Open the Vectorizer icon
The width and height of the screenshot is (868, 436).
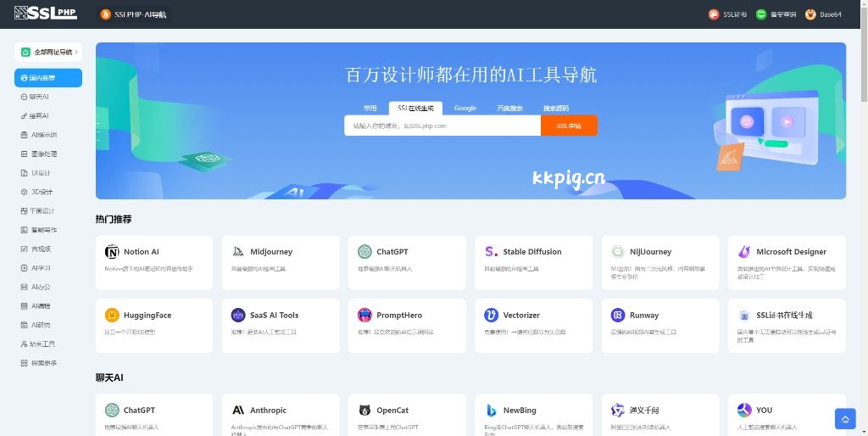[x=491, y=316]
